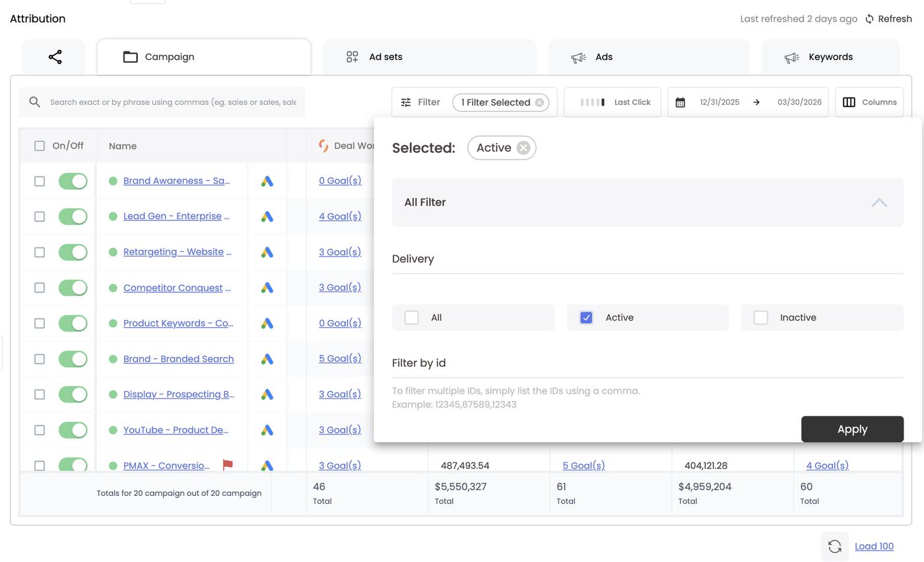The image size is (924, 562).
Task: Click Google Ads icon for Brand - Branded Search
Action: pos(267,359)
